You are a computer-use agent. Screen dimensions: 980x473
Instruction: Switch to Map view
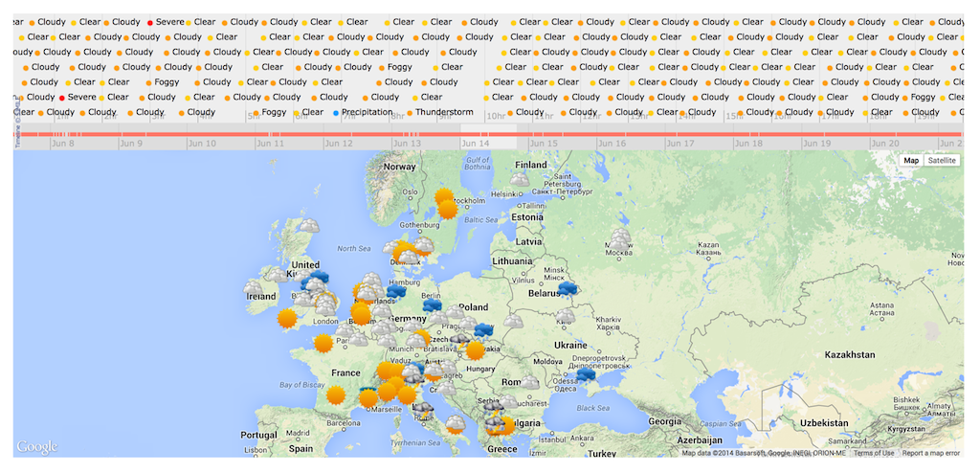(912, 161)
